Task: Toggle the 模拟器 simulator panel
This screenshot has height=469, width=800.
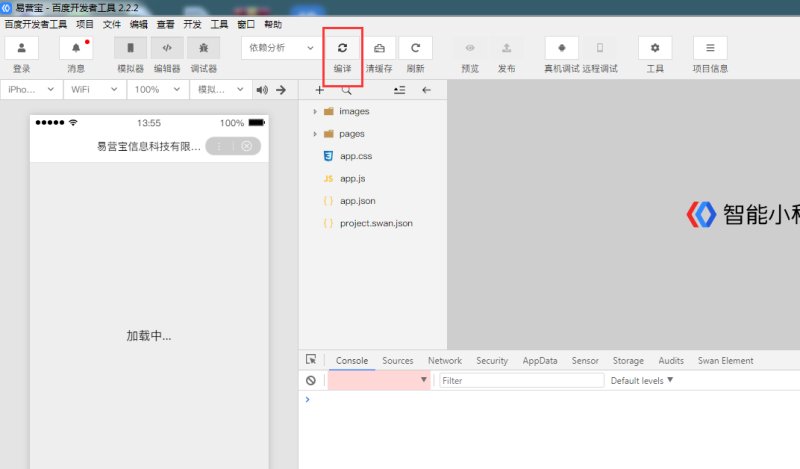Action: 130,48
